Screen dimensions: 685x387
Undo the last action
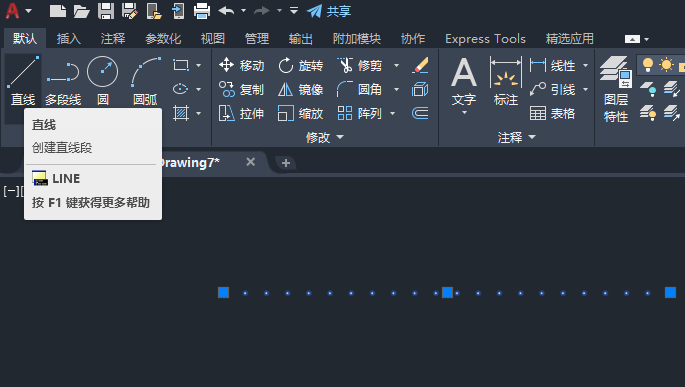226,10
